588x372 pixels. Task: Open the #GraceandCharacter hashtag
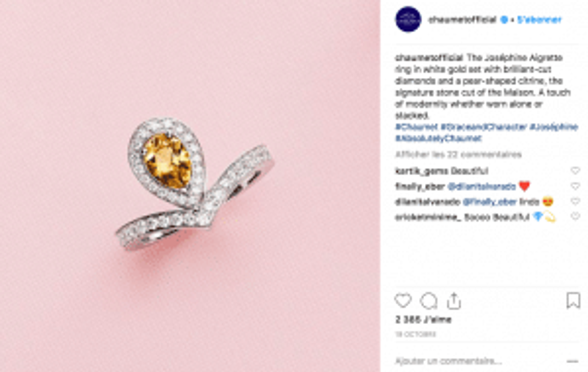click(x=483, y=127)
